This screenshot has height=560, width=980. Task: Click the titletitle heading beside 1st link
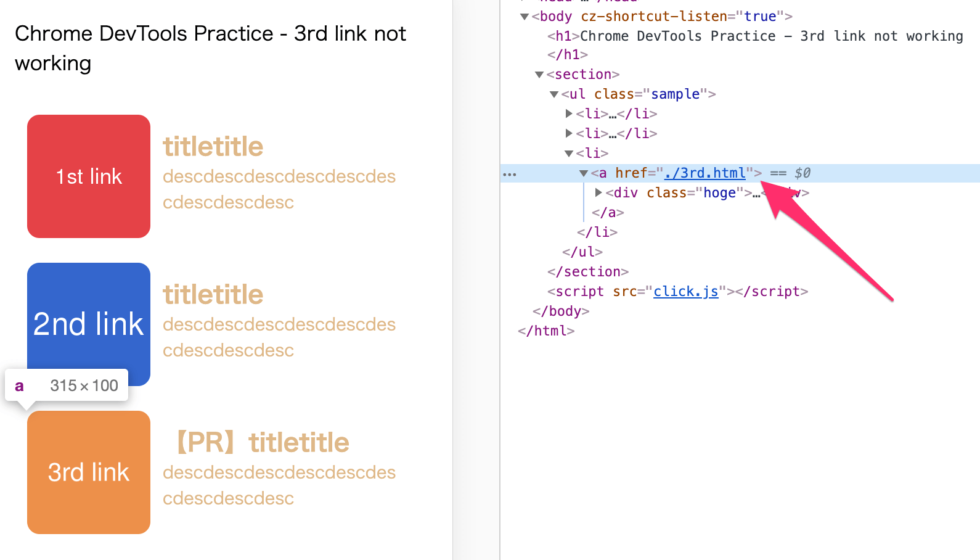coord(213,147)
